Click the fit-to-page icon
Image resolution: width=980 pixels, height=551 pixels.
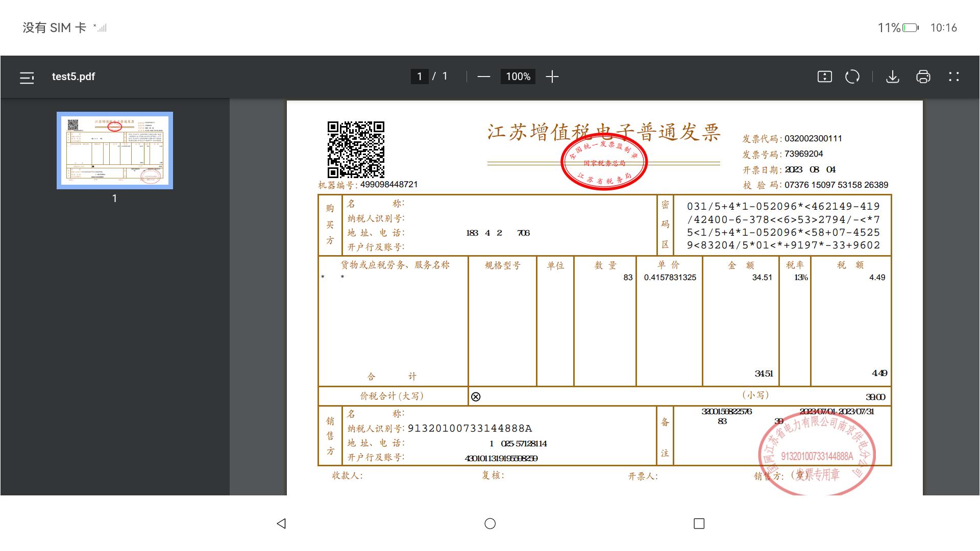point(825,77)
